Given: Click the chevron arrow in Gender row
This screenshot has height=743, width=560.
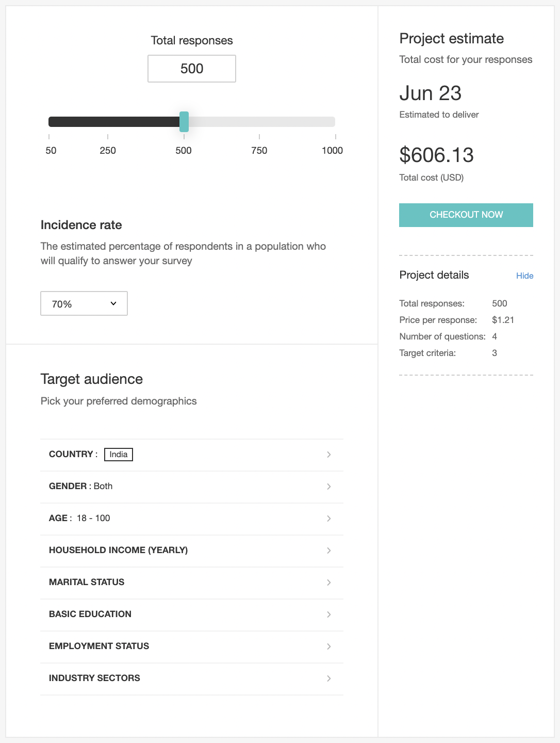Looking at the screenshot, I should 328,487.
